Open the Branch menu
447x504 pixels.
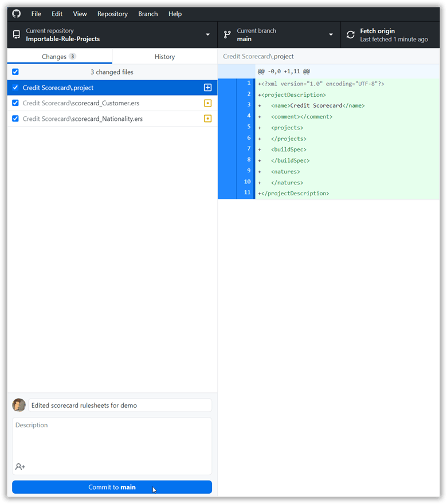pos(148,14)
